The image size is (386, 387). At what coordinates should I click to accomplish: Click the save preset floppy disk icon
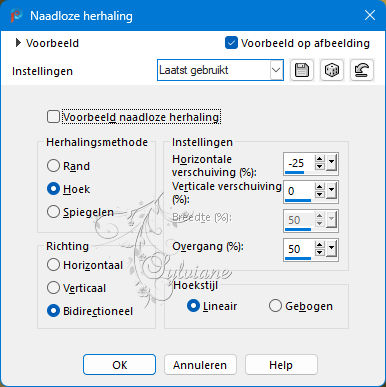302,70
